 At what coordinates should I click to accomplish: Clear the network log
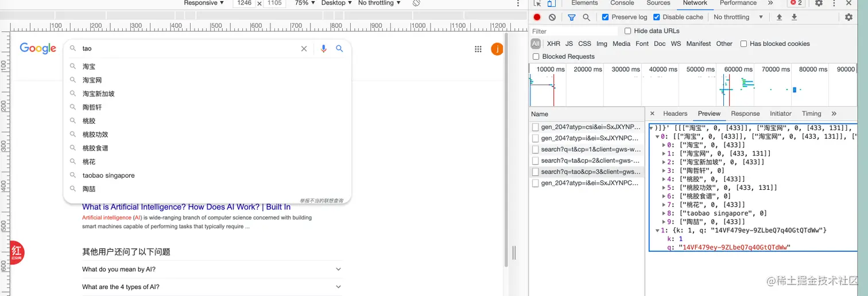(552, 17)
